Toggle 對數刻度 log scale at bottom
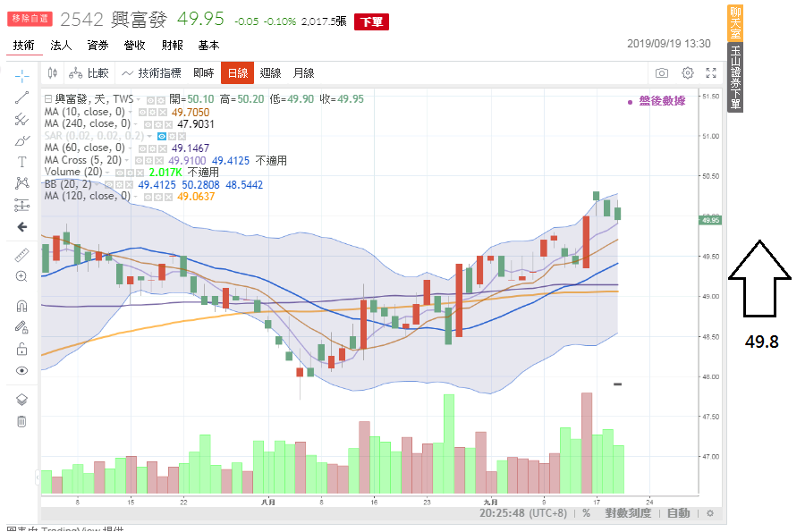This screenshot has width=805, height=532. (628, 513)
